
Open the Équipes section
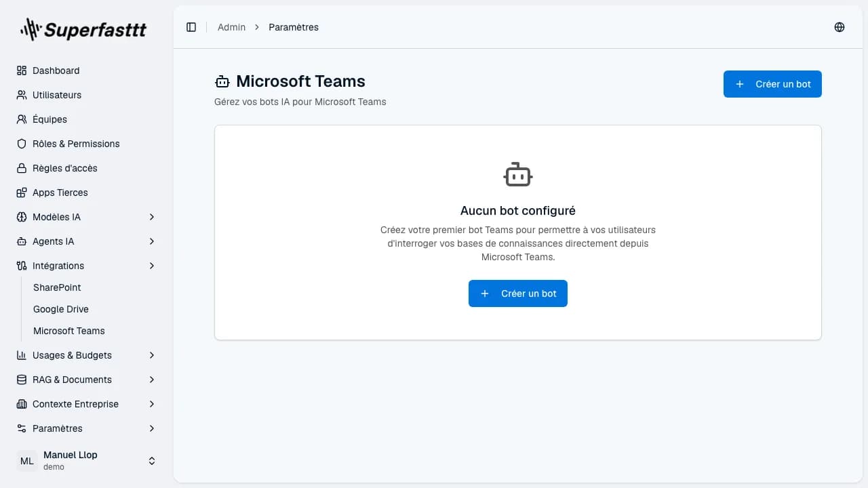(87, 119)
